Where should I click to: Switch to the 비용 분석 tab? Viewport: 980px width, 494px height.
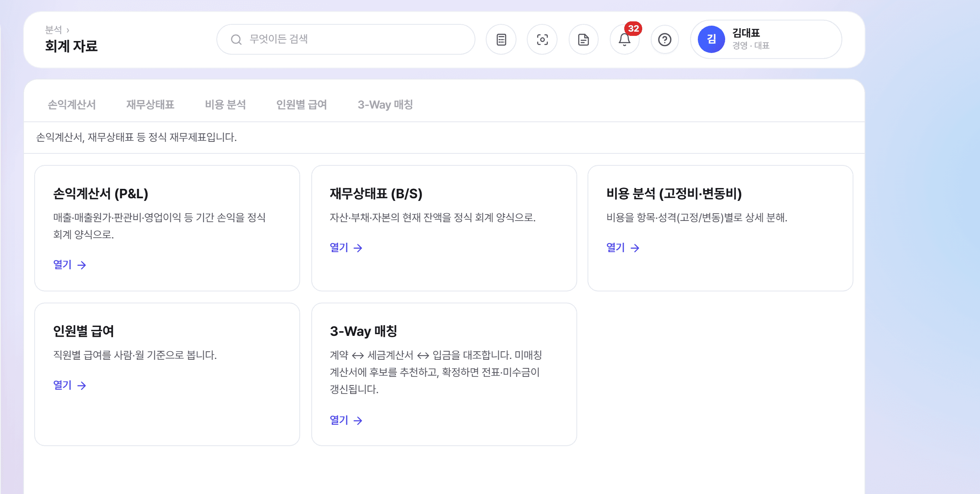click(x=225, y=105)
